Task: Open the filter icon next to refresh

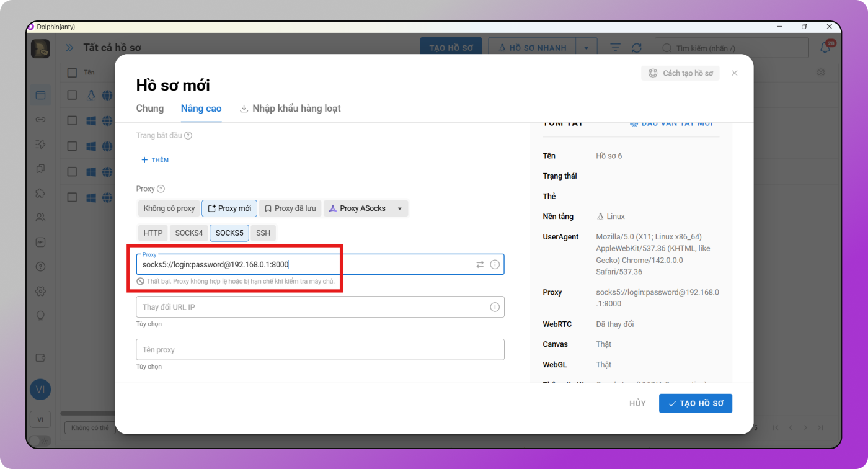Action: pyautogui.click(x=615, y=48)
